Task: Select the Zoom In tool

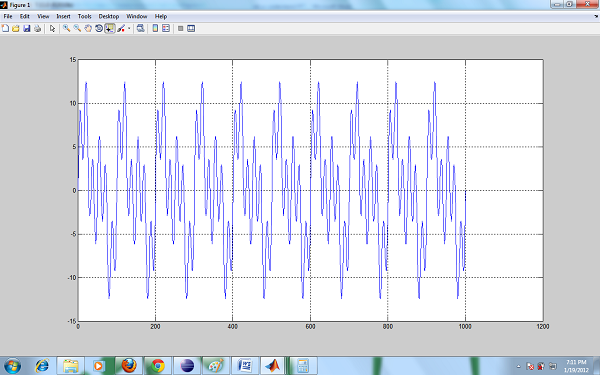Action: pos(66,28)
